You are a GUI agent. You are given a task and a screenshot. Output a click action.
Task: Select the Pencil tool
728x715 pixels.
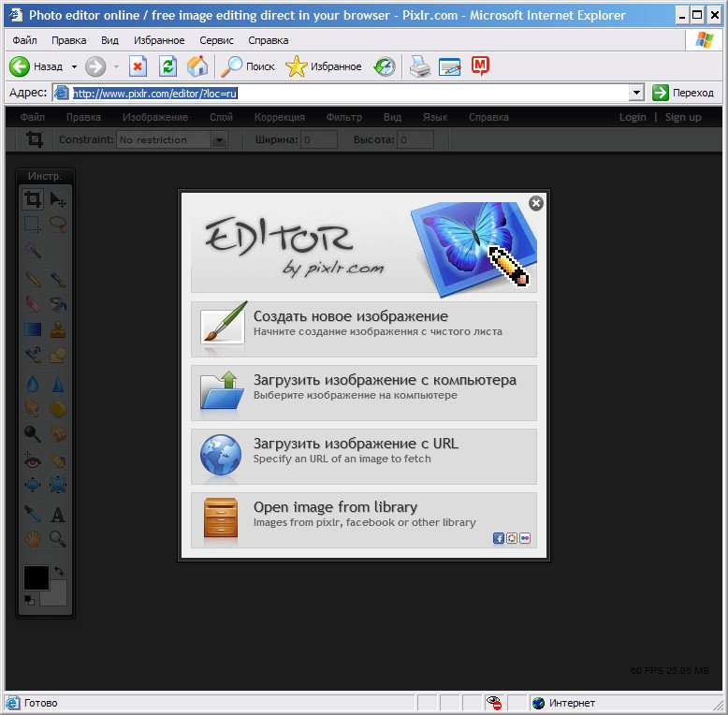[x=33, y=279]
